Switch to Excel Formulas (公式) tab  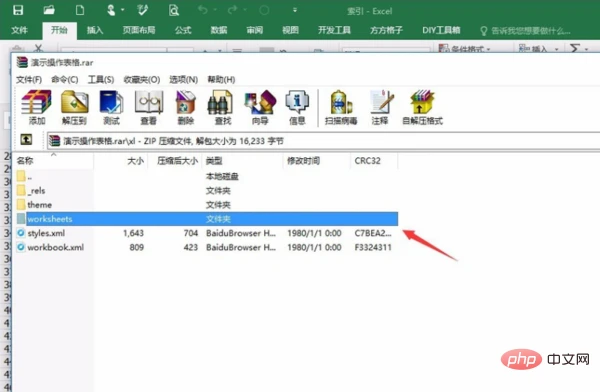[x=183, y=30]
